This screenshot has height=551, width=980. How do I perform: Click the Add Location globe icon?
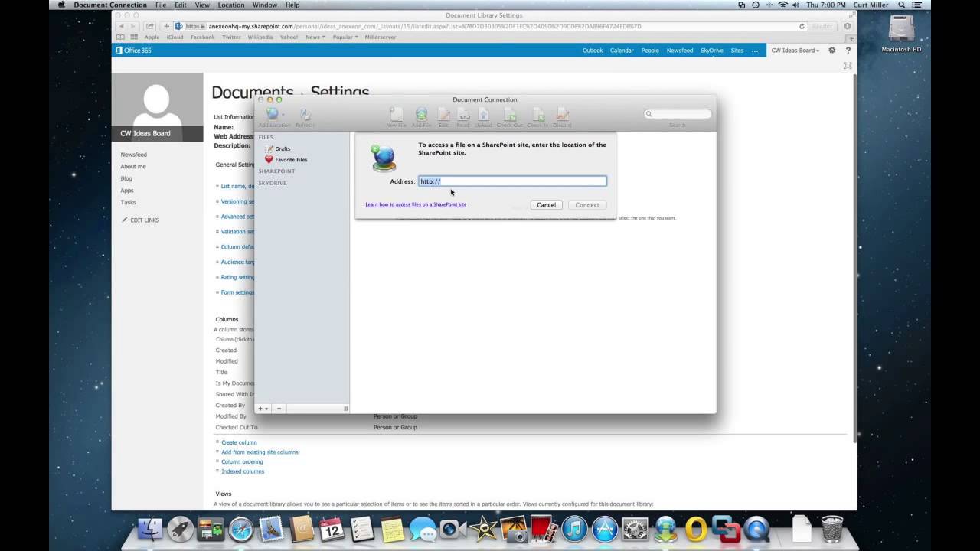tap(271, 114)
